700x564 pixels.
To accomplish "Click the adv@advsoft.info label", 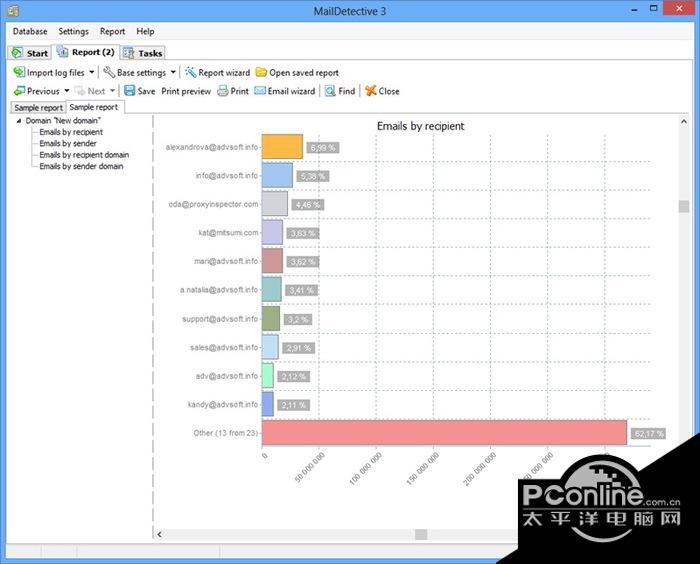I will pyautogui.click(x=227, y=376).
